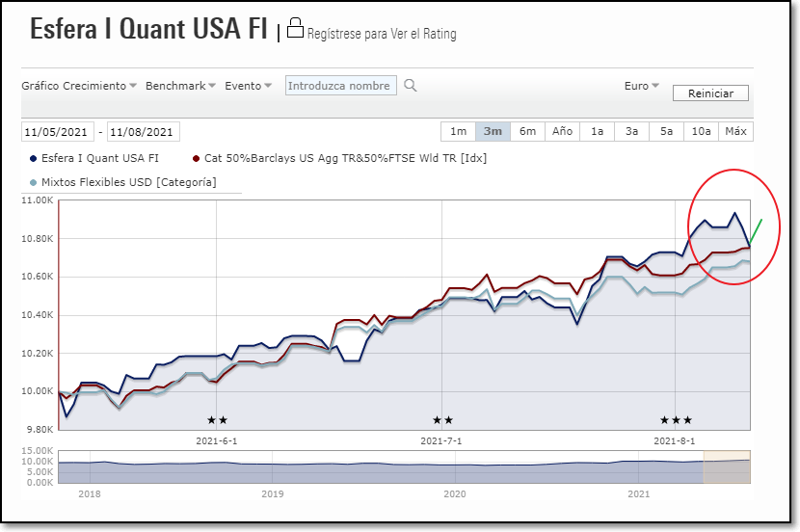Click Regístrese para Ver el Rating link
The height and width of the screenshot is (532, 800).
click(382, 34)
